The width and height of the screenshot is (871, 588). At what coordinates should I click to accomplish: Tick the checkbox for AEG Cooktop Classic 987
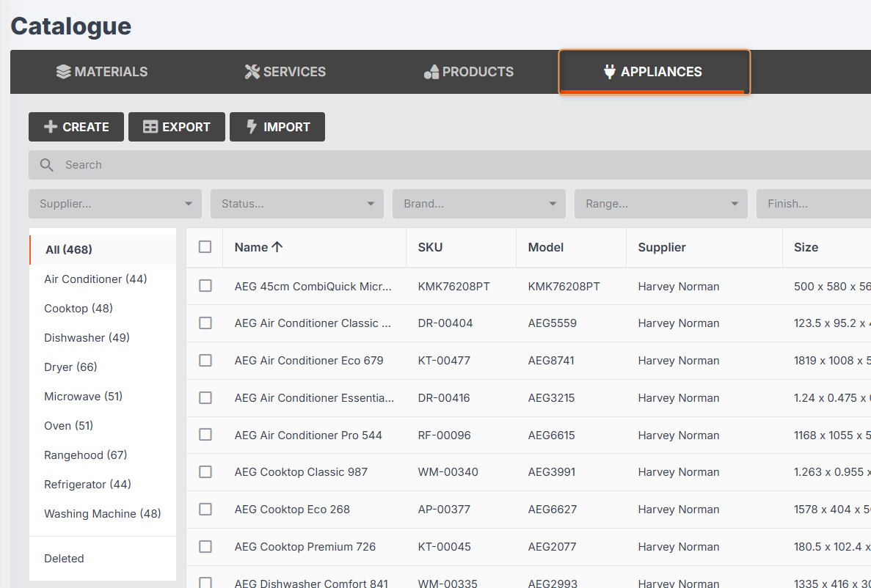click(x=205, y=472)
